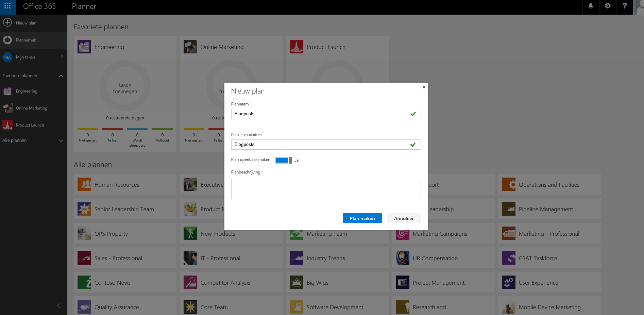
Task: Click Engineering Voltooid green status bar
Action: click(x=163, y=129)
